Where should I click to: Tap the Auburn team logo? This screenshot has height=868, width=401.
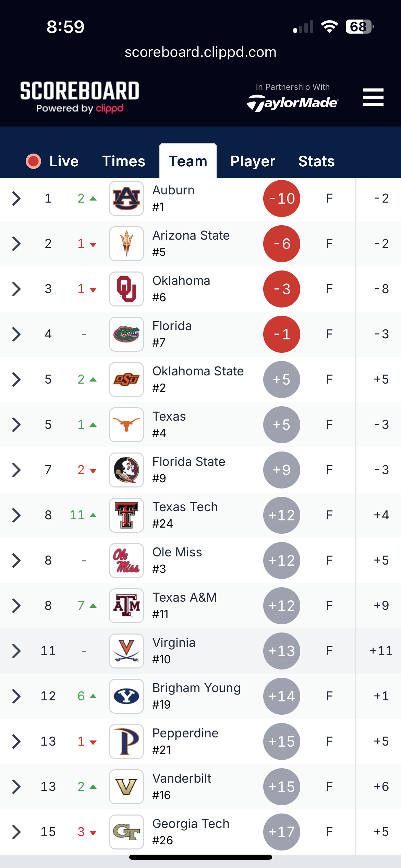tap(126, 198)
